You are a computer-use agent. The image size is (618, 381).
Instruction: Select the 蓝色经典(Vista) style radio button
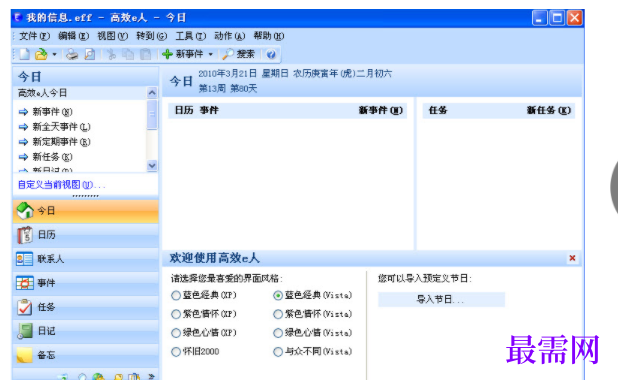pos(278,296)
